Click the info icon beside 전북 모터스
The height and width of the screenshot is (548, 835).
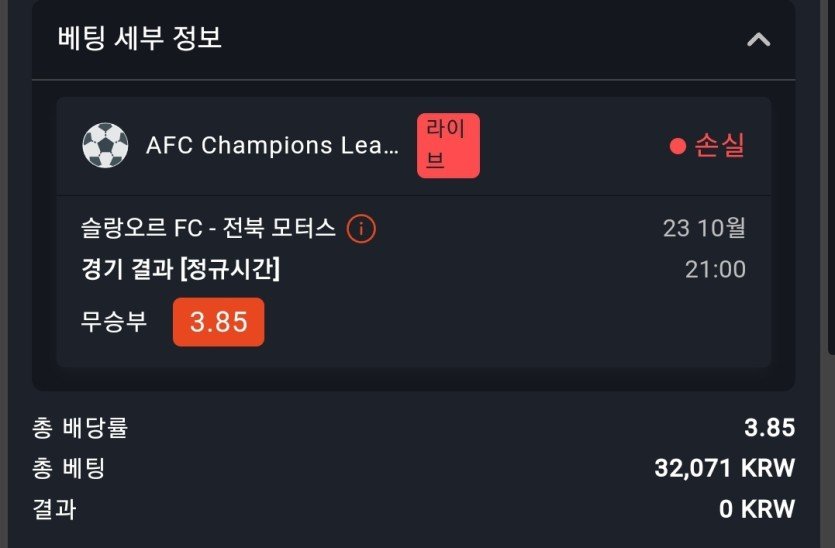pyautogui.click(x=361, y=229)
